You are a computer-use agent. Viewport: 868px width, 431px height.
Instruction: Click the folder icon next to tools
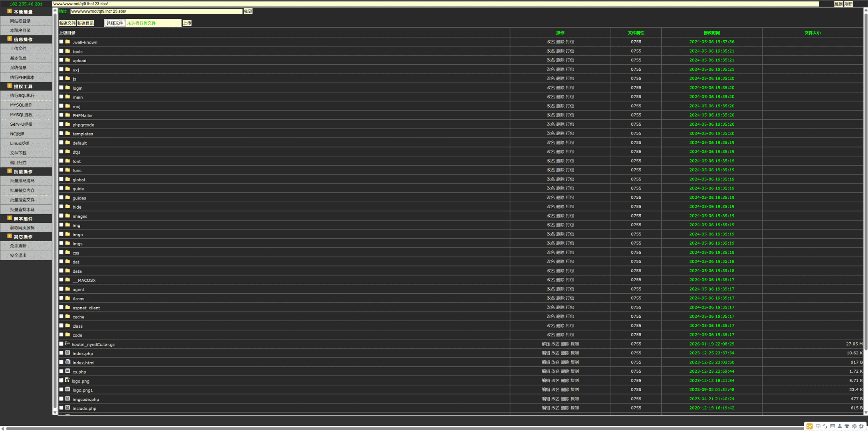coord(67,51)
